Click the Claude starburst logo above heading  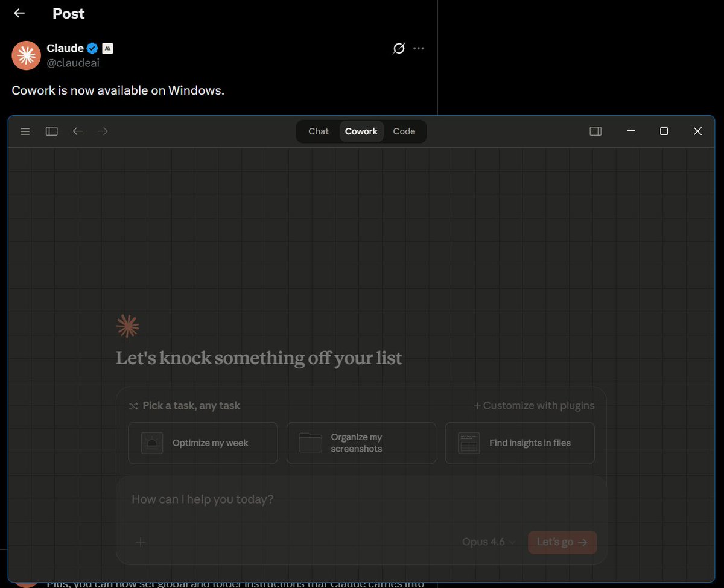[x=127, y=326]
